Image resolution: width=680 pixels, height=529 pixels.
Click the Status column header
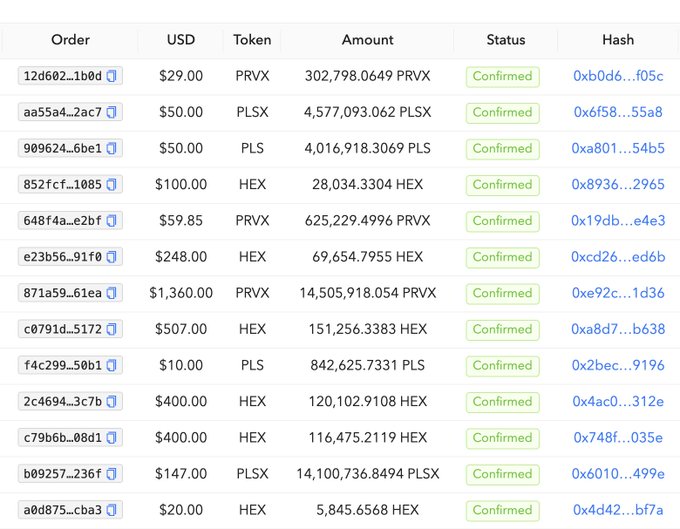point(506,40)
